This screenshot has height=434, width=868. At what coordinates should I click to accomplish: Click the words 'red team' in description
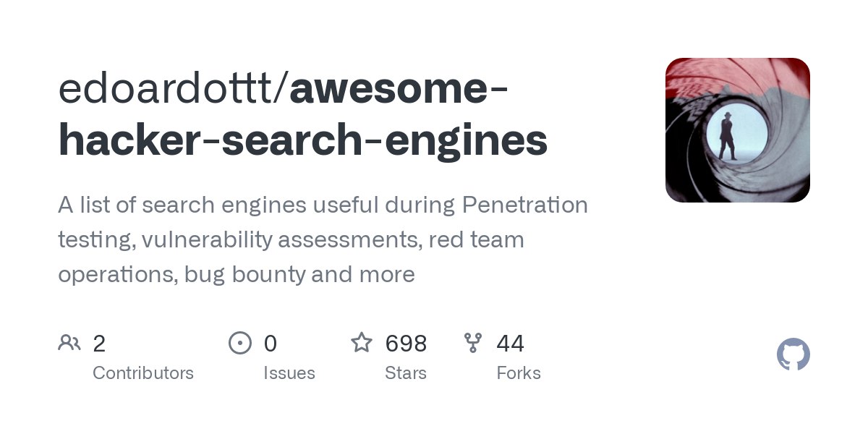[x=476, y=239]
